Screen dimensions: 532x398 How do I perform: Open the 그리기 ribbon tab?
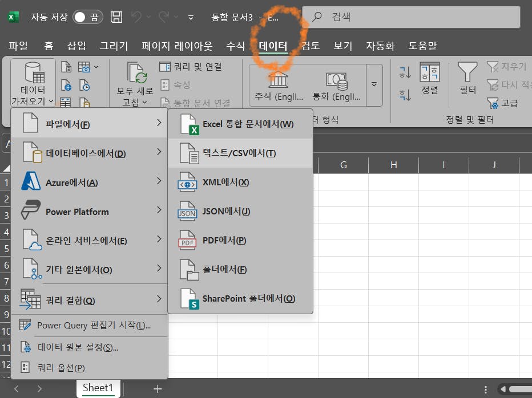114,46
